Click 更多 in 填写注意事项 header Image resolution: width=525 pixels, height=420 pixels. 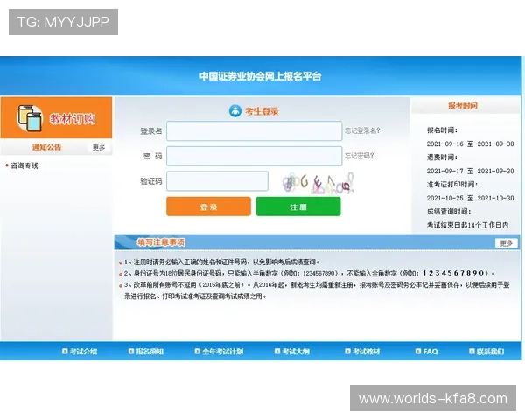coord(507,243)
